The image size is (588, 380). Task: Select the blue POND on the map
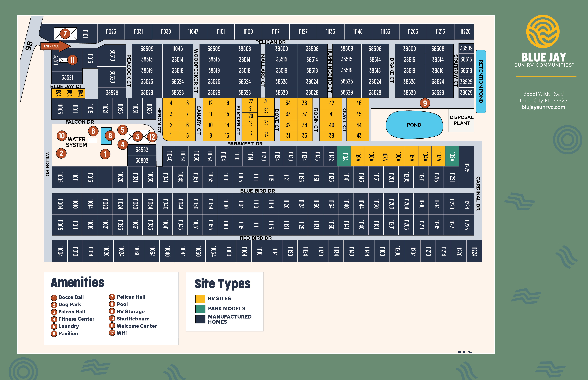pyautogui.click(x=414, y=125)
